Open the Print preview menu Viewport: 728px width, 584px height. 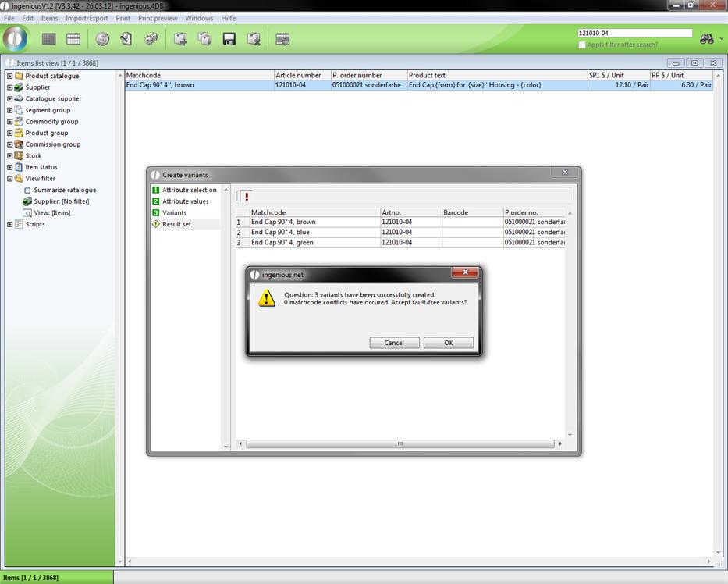click(158, 18)
